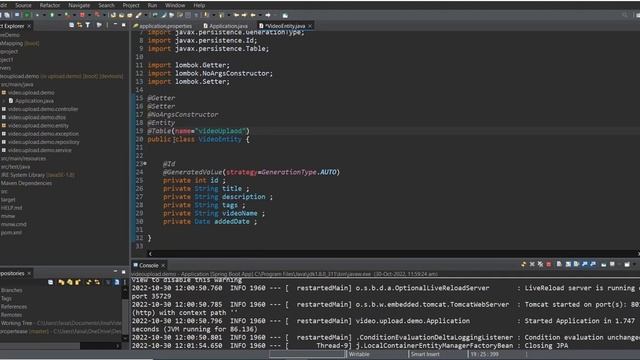Minimize the Git Repositories view

116,271
